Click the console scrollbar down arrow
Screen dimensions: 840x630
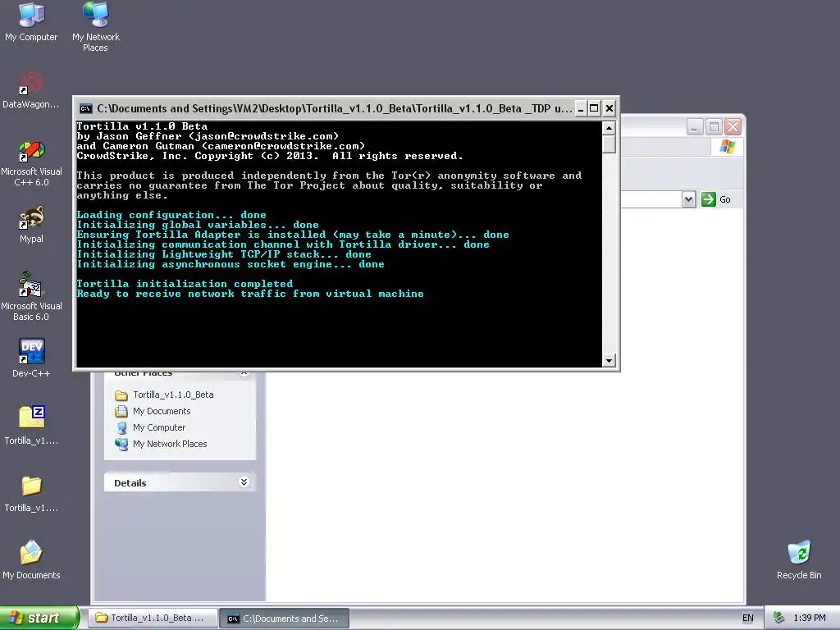[609, 361]
